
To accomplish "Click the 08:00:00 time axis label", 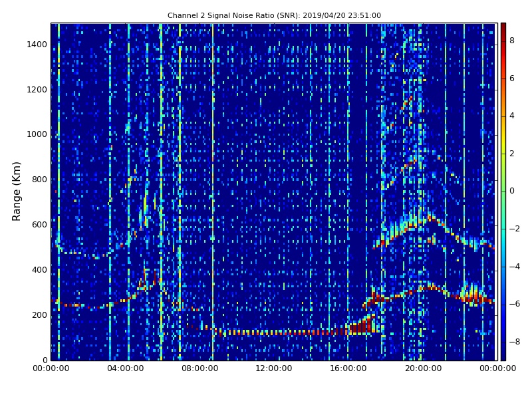I will point(200,368).
